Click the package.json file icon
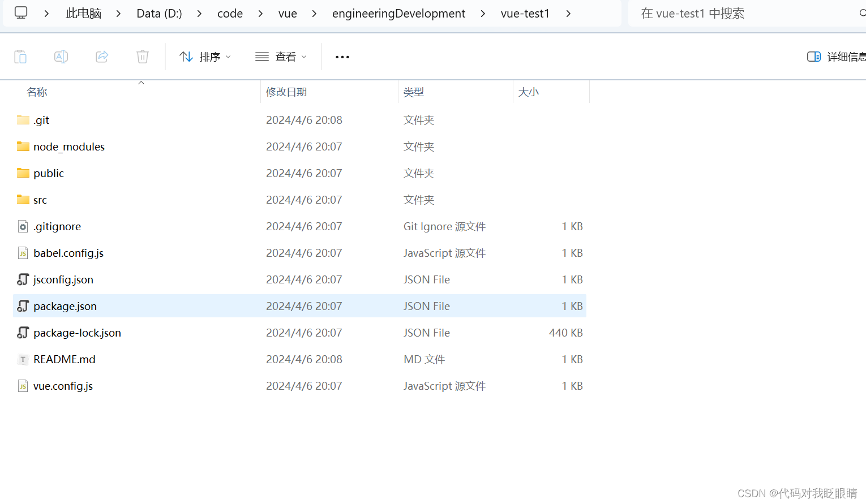This screenshot has height=504, width=866. 23,306
